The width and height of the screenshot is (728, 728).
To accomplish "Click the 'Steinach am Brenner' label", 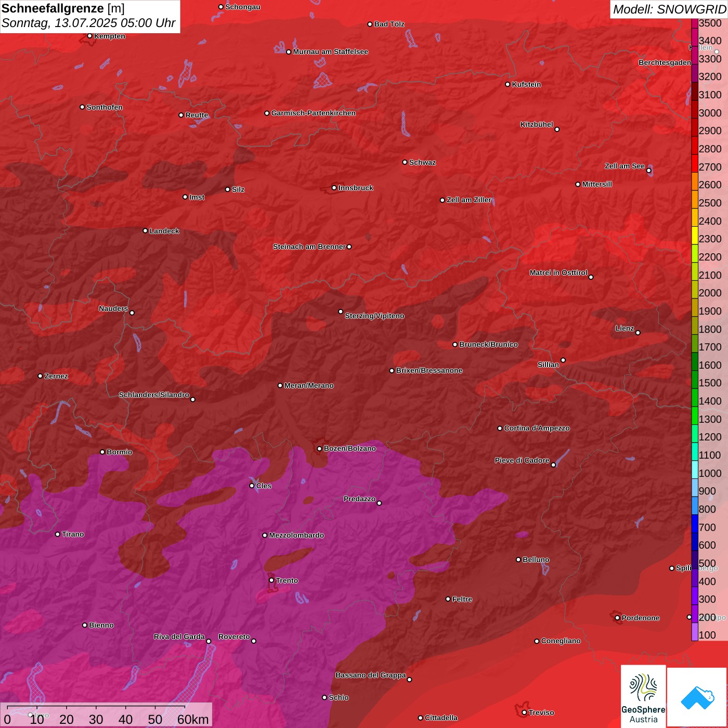I will (309, 246).
